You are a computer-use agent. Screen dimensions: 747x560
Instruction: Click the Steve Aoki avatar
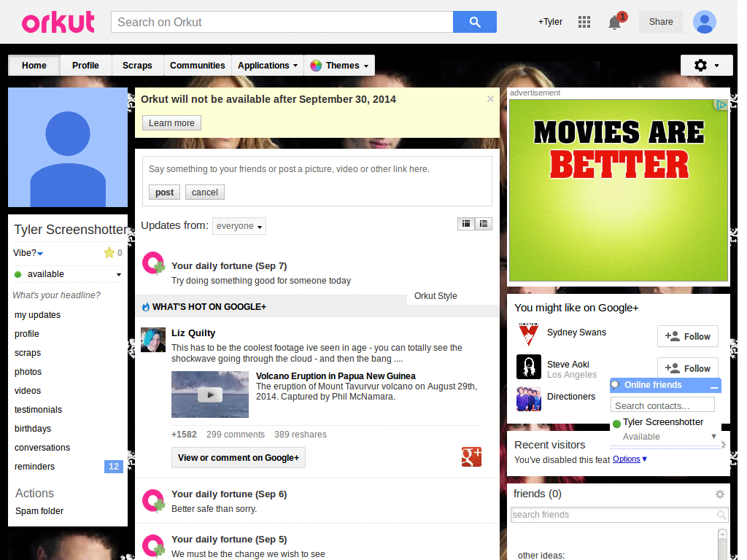[529, 367]
